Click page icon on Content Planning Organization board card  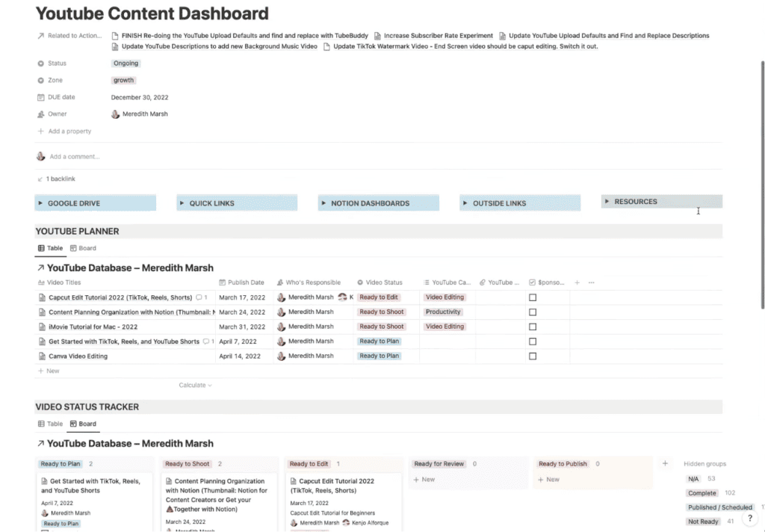point(169,481)
